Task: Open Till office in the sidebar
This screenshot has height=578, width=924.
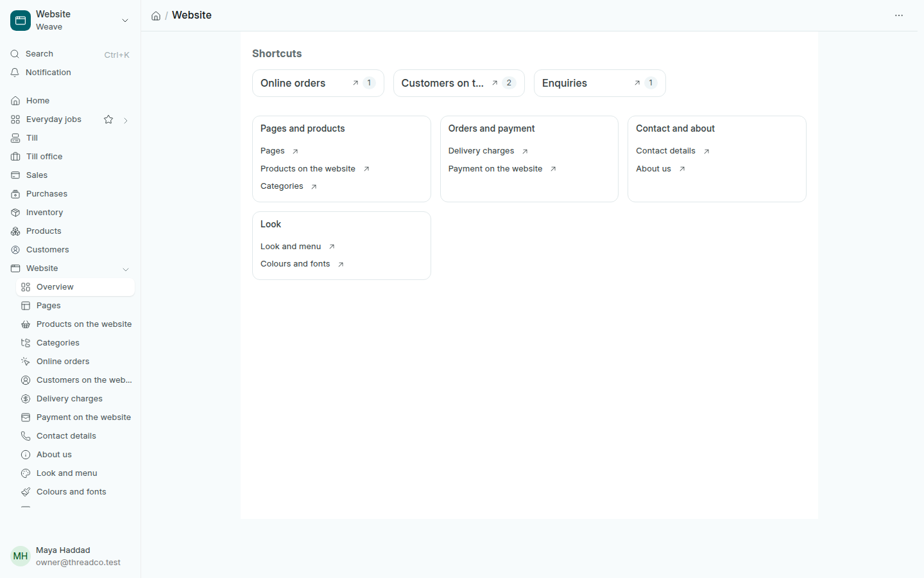Action: 70,157
